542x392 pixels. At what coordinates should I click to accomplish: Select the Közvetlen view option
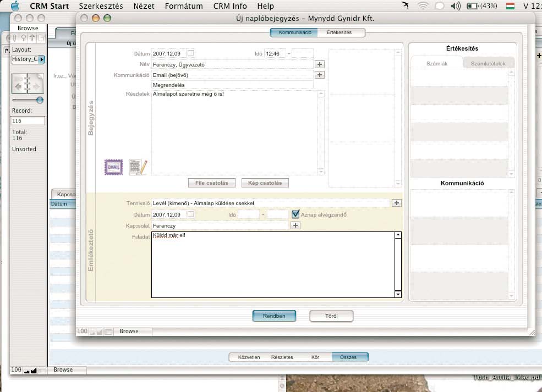pos(249,357)
